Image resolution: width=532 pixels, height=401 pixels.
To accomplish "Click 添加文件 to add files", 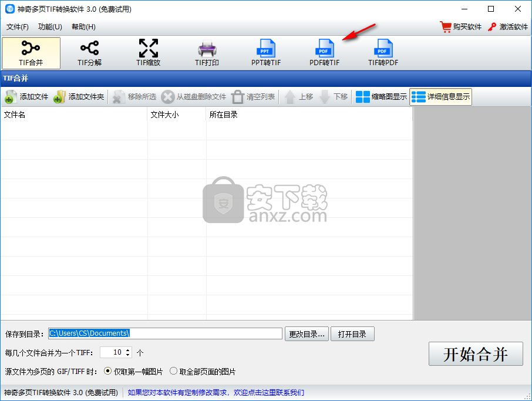I will (26, 97).
